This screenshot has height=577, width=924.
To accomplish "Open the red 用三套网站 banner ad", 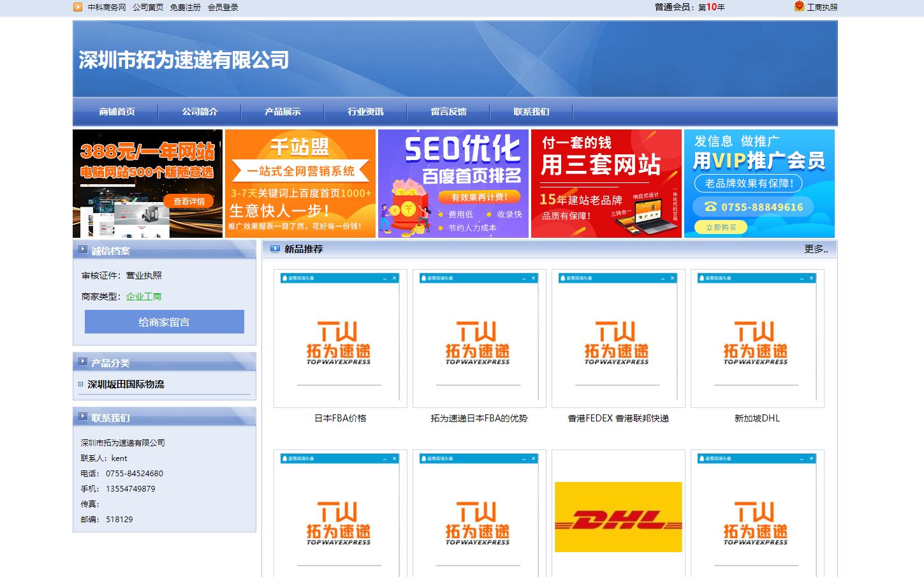I will (x=606, y=184).
